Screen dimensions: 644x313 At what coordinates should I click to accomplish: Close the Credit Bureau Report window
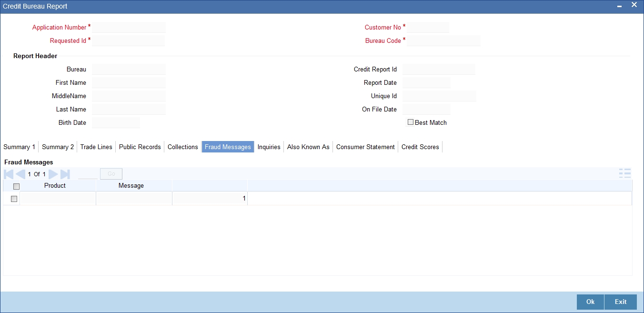pos(634,5)
